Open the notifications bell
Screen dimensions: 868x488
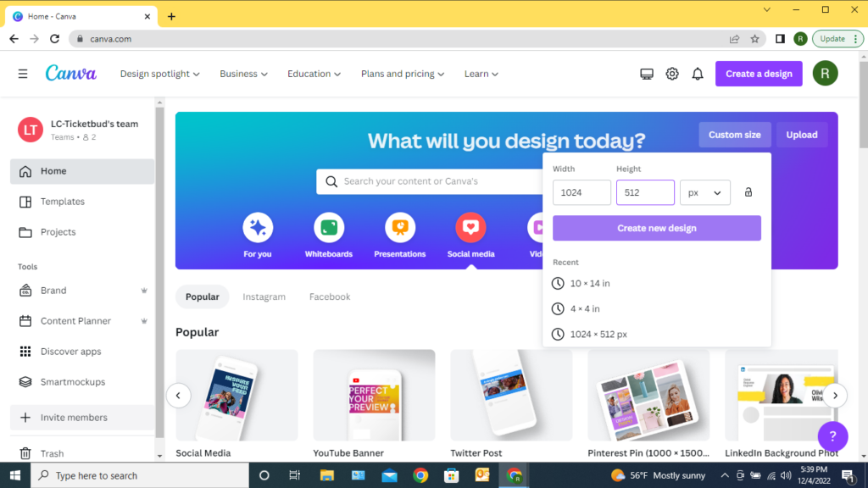(698, 74)
